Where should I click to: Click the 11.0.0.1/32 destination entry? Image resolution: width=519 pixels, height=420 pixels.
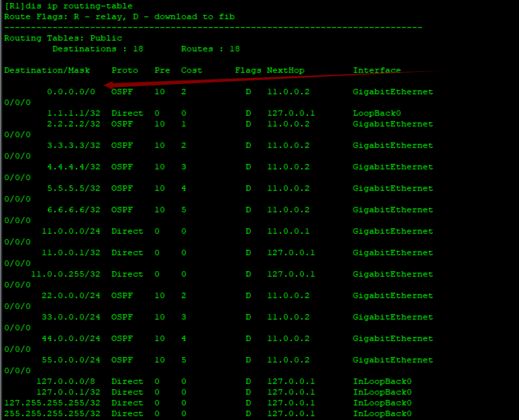71,253
